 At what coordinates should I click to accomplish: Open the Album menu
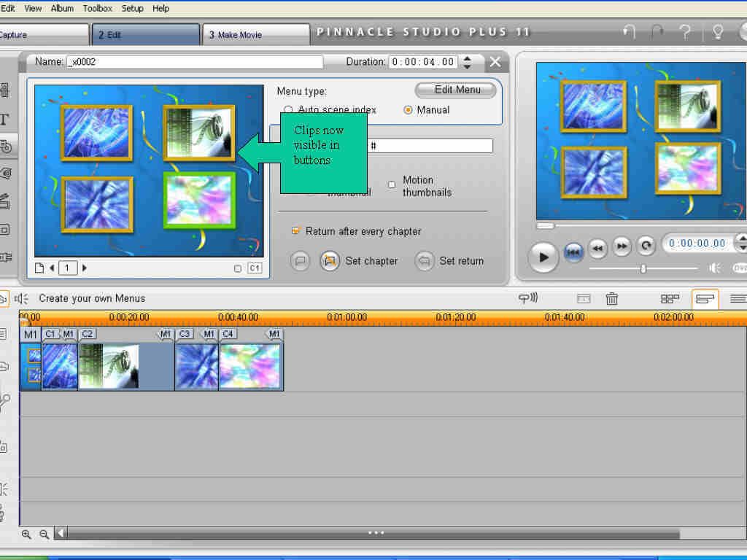click(x=63, y=8)
